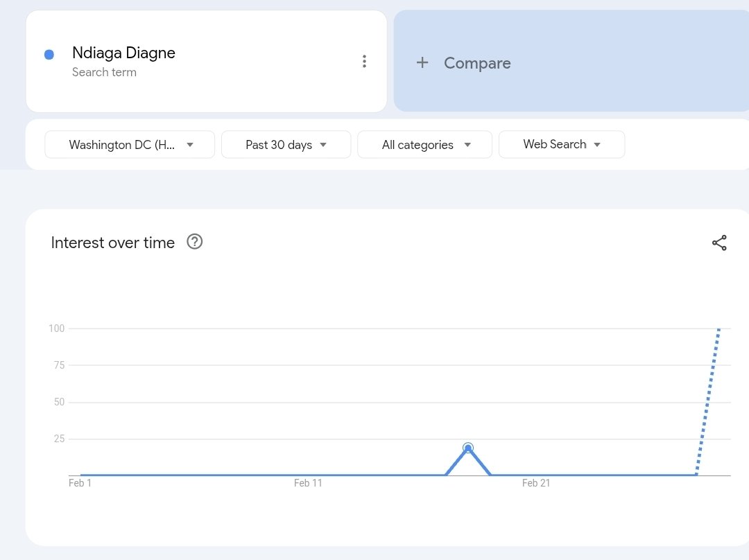Open the Web Search type dropdown
This screenshot has width=749, height=560.
[x=562, y=145]
